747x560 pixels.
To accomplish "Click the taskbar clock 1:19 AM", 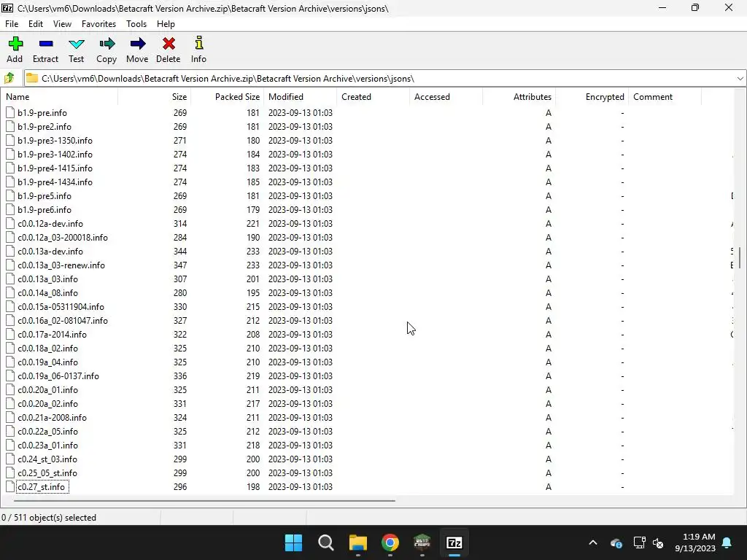I will (698, 537).
